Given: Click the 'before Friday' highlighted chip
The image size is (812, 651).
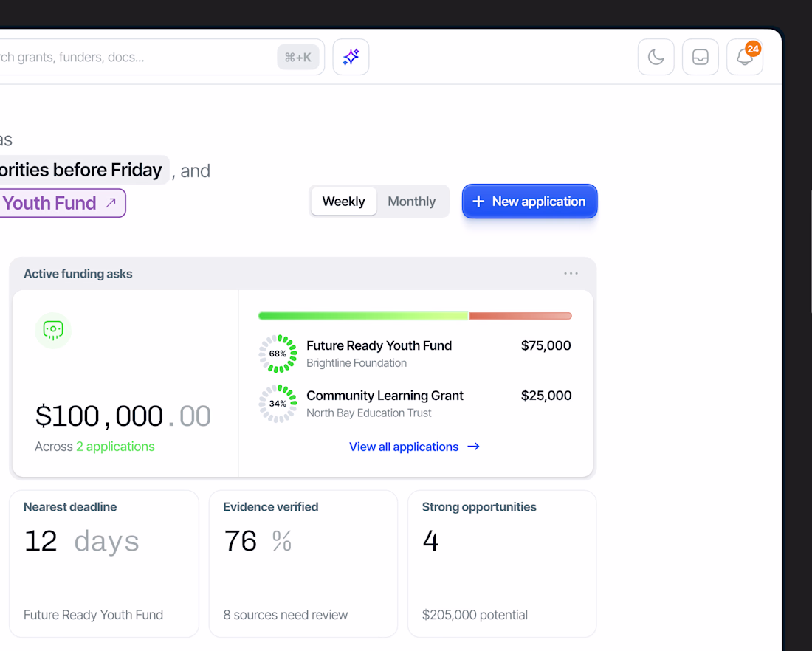Looking at the screenshot, I should (83, 170).
